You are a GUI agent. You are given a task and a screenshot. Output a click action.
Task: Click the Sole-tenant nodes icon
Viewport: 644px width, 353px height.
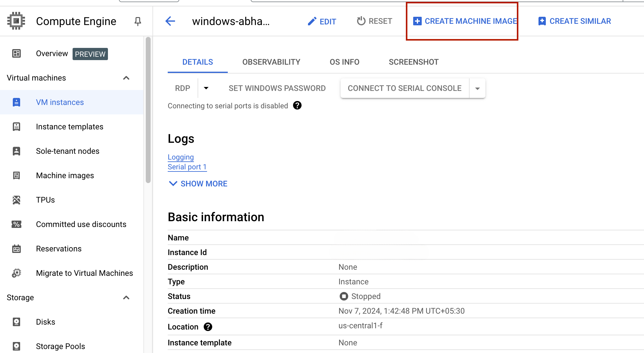(16, 151)
